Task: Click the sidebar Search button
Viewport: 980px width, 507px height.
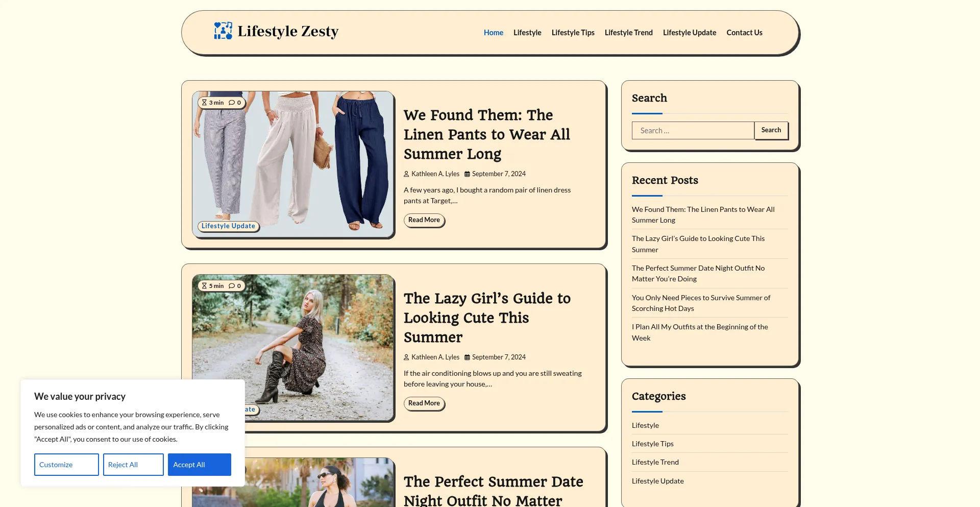Action: (x=771, y=130)
